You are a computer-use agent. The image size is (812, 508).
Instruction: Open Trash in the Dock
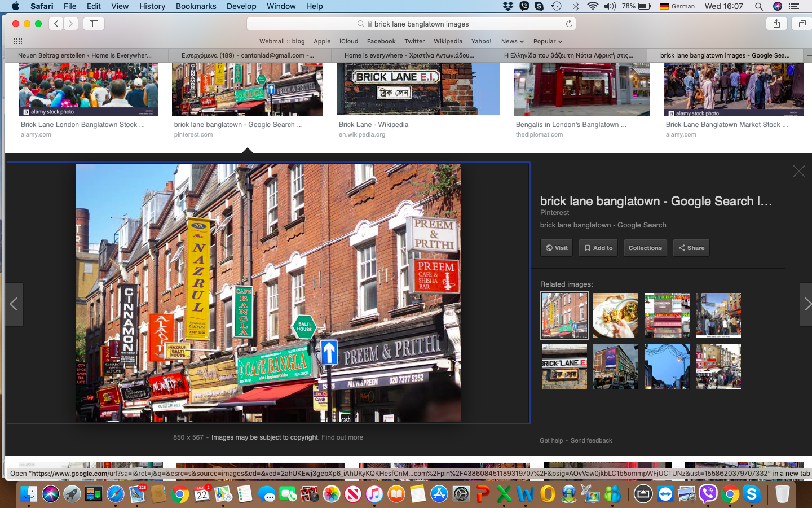coord(783,494)
